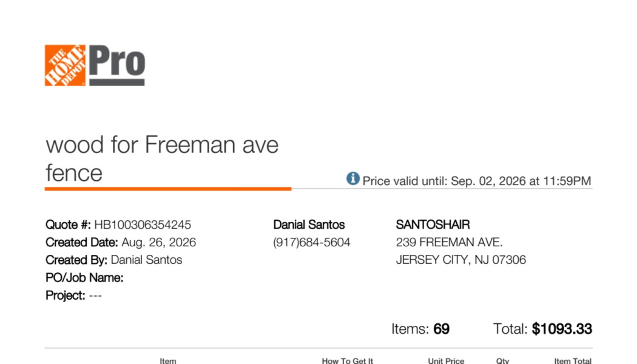Click the 'How To Get It' column header
The image size is (637, 364).
tap(348, 360)
